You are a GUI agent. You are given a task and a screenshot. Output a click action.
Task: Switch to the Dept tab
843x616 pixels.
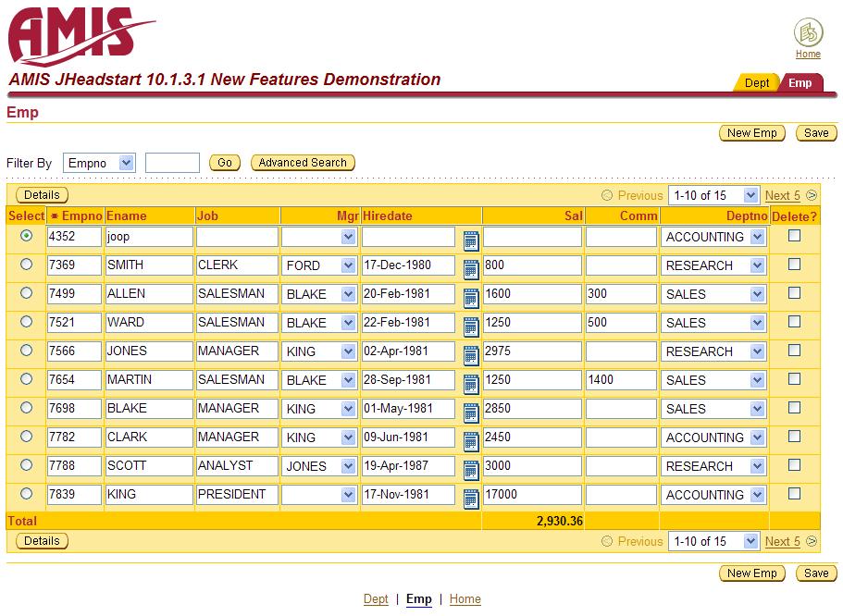pyautogui.click(x=756, y=83)
